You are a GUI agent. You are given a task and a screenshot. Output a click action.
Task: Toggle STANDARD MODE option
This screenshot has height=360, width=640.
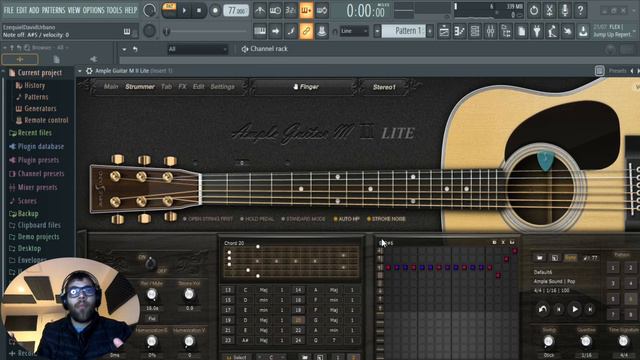pos(303,219)
